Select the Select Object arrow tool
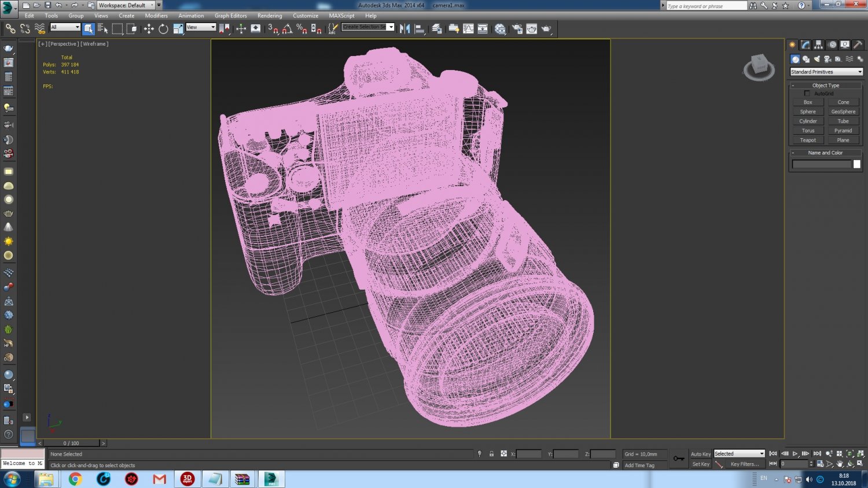The image size is (868, 488). (x=88, y=28)
